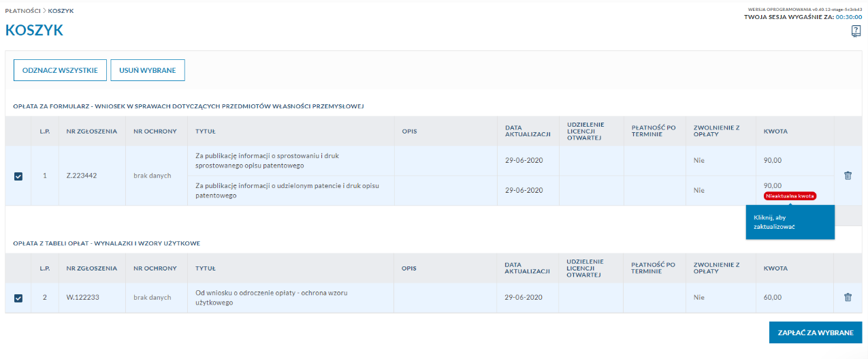This screenshot has width=868, height=359.
Task: Click the 60,00 amount in second table
Action: click(x=773, y=298)
